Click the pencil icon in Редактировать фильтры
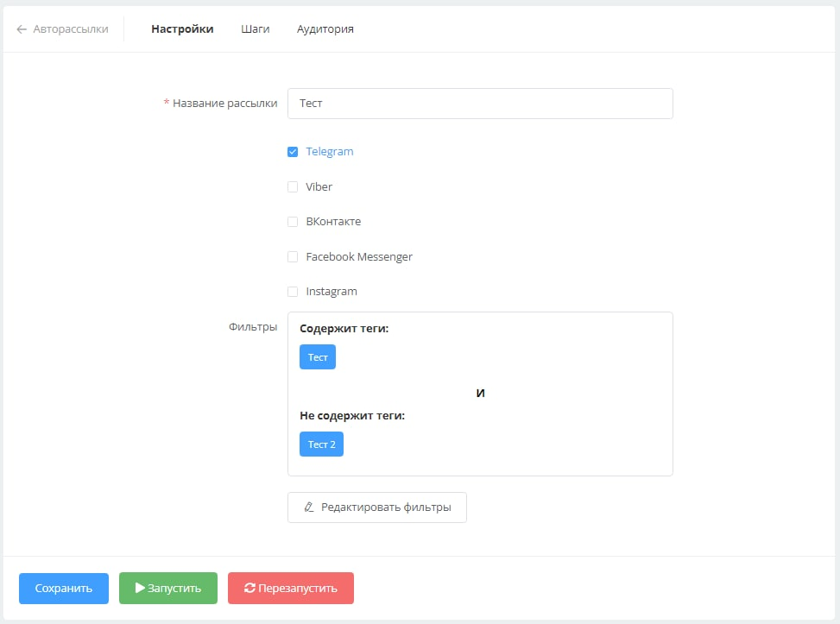Screen dimensions: 840x624 tap(309, 507)
